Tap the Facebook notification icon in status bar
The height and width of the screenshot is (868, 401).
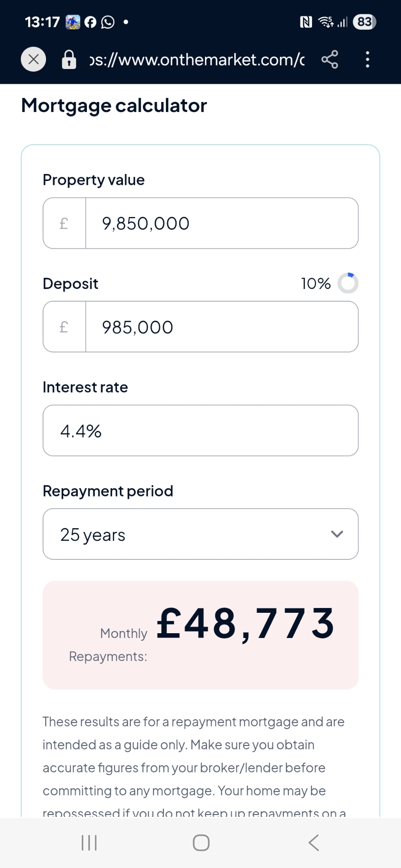tap(90, 22)
